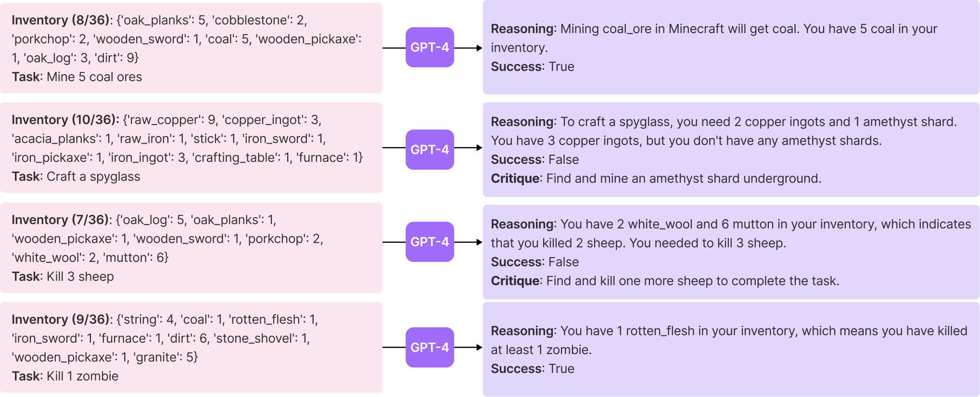The width and height of the screenshot is (980, 397).
Task: Click the arrowhead pointing to zombie reasoning panel
Action: [479, 347]
